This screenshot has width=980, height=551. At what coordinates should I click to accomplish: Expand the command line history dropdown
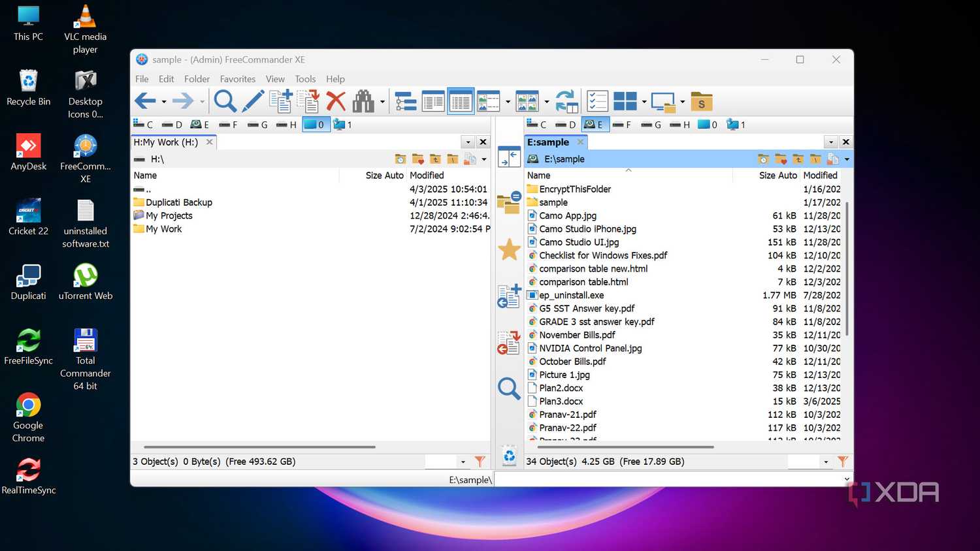click(x=847, y=479)
